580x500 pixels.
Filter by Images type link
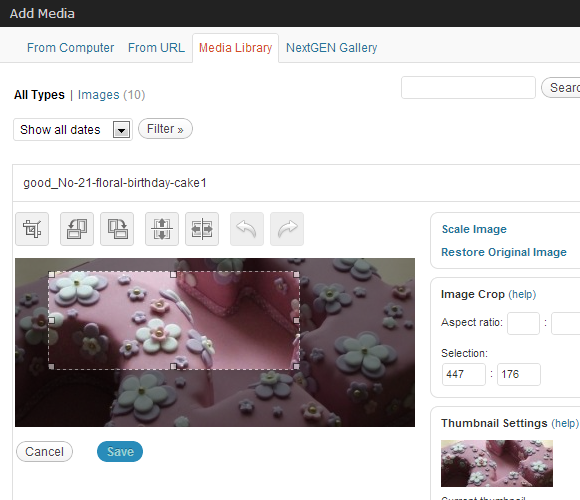[99, 95]
